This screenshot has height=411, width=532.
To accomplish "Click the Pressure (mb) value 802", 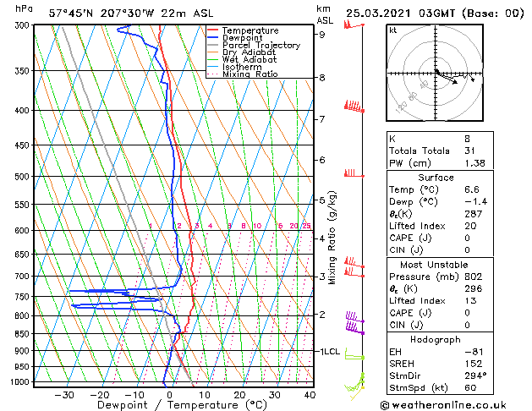I will pos(474,277).
